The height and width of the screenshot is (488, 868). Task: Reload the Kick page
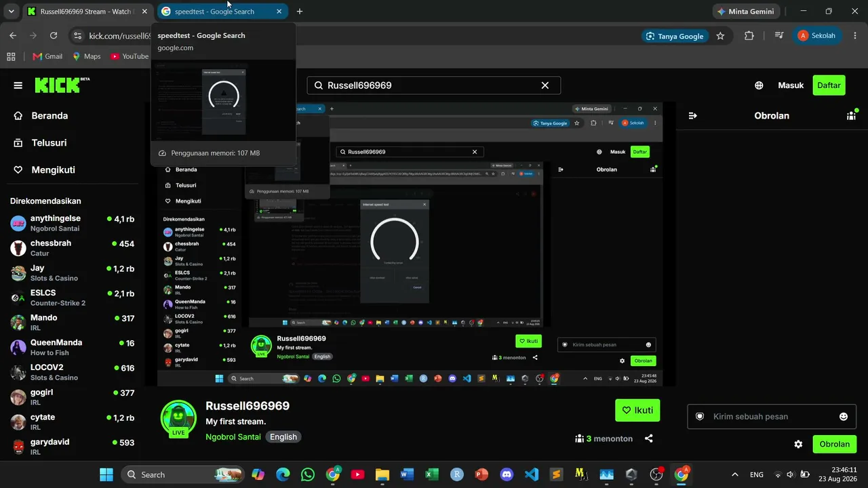[54, 36]
